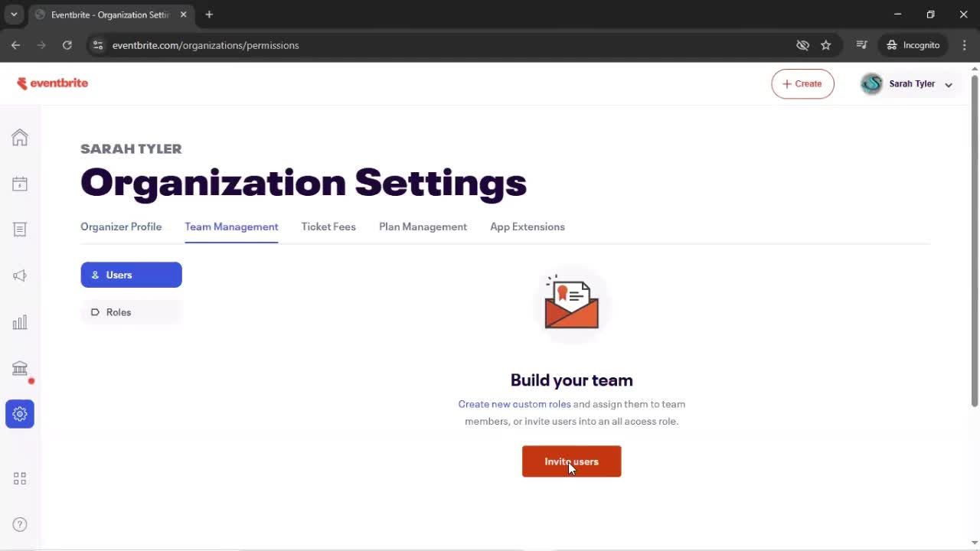
Task: Open the tab search dropdown arrow
Action: click(14, 15)
